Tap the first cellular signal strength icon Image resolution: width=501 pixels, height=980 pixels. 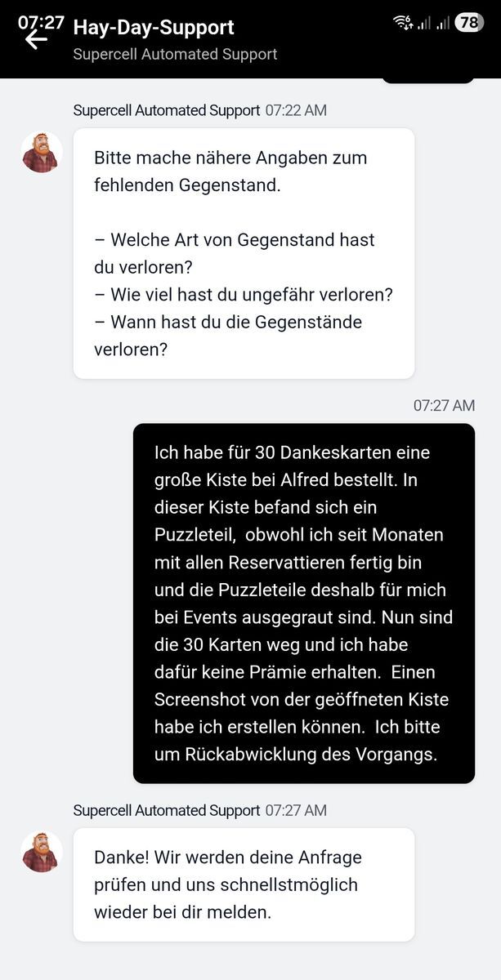coord(424,24)
